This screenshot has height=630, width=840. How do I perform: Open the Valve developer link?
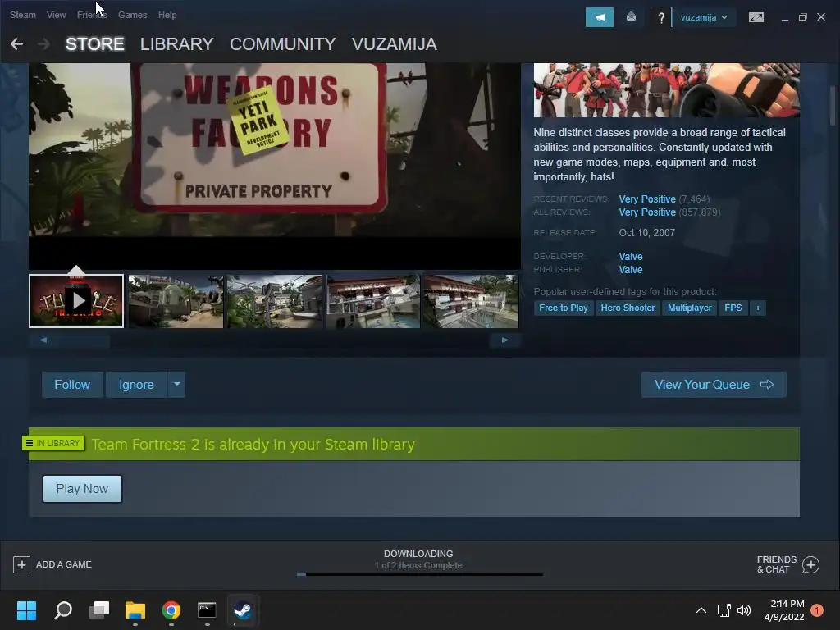631,256
